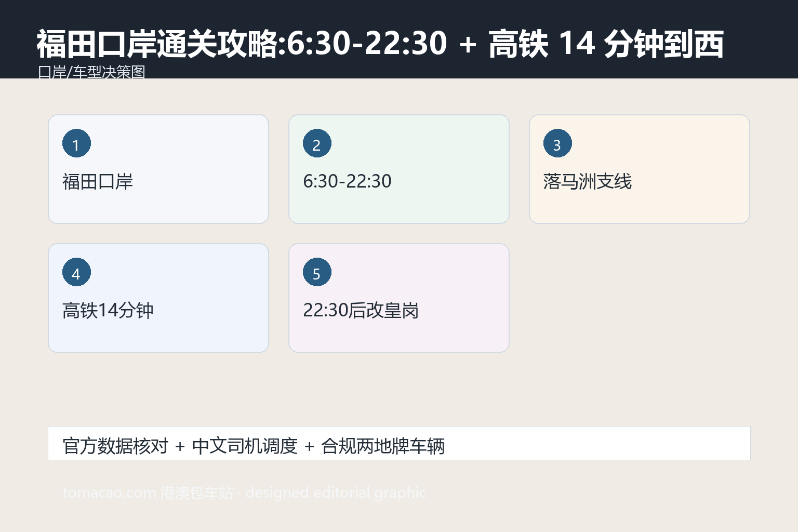
Task: Click the cream-colored third card background
Action: (x=640, y=169)
